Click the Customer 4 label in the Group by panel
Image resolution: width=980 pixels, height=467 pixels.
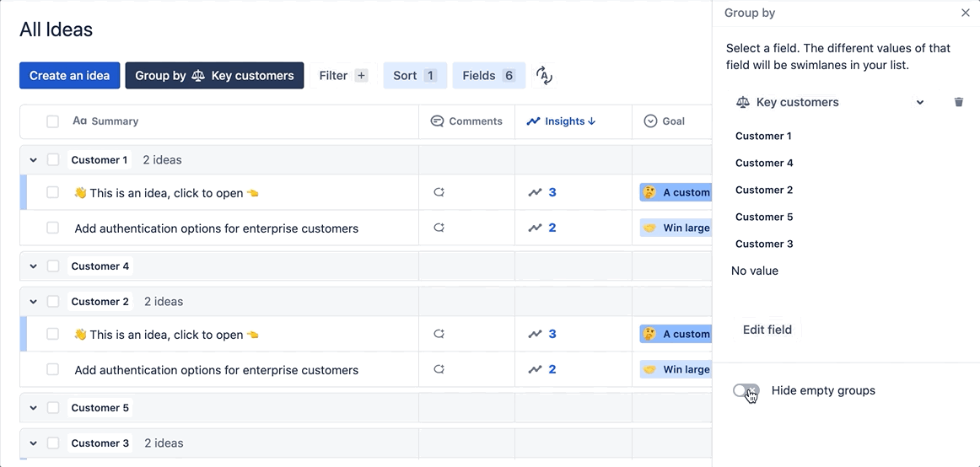[x=764, y=163]
